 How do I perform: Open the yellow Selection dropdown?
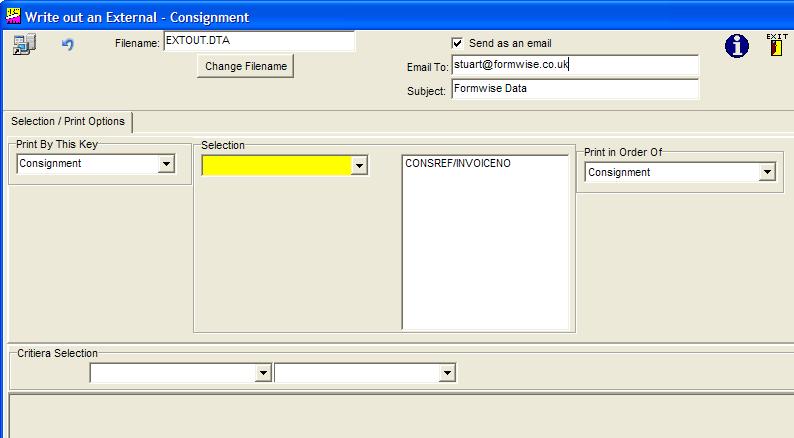pos(360,166)
